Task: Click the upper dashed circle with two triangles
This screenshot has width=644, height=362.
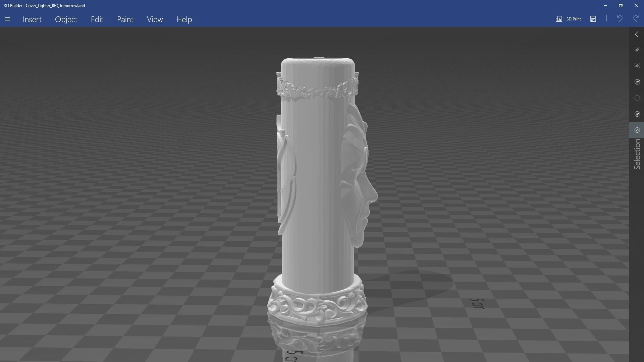Action: (x=637, y=82)
